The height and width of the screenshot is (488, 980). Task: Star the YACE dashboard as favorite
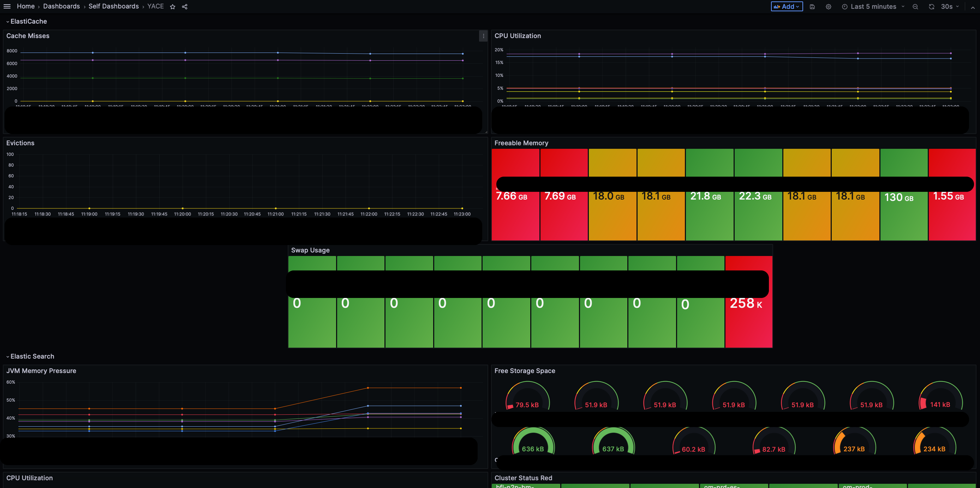172,7
